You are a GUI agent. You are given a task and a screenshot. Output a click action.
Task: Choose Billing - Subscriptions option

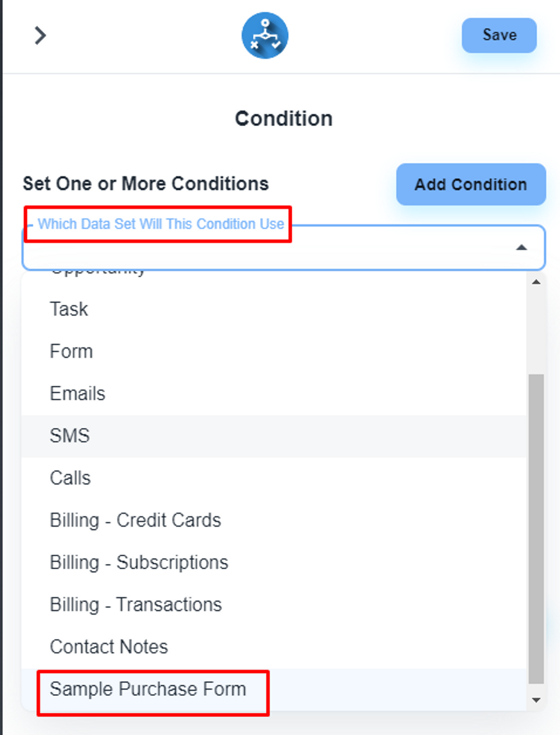coord(139,562)
